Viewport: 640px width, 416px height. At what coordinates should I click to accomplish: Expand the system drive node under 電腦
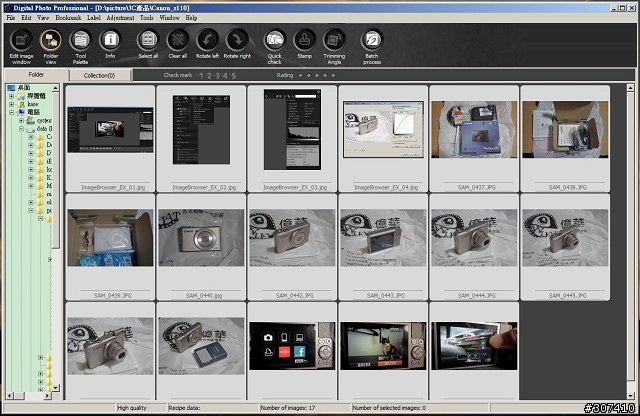click(21, 120)
